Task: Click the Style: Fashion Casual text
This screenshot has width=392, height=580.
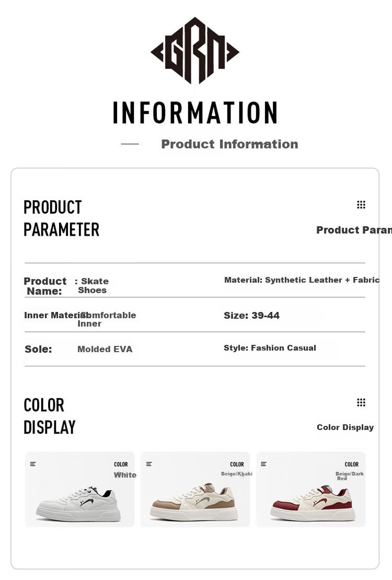Action: (270, 347)
